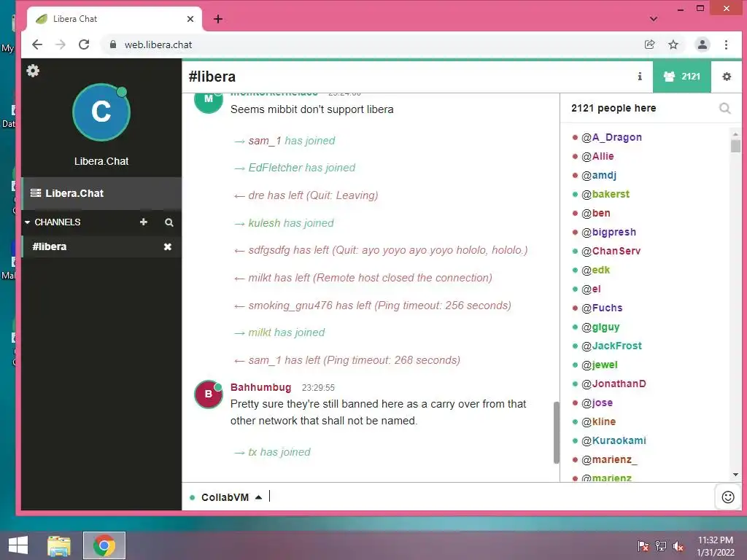Click the muted volume tray icon

point(678,546)
